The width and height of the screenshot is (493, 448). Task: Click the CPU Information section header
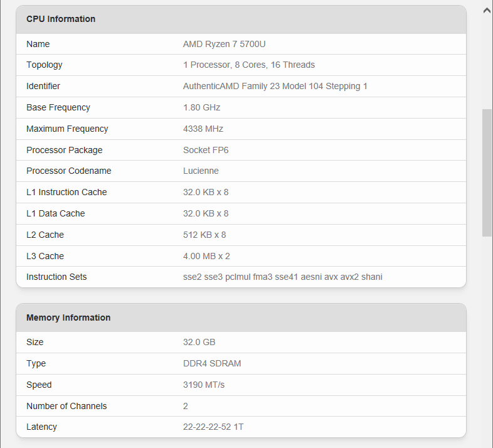(61, 19)
